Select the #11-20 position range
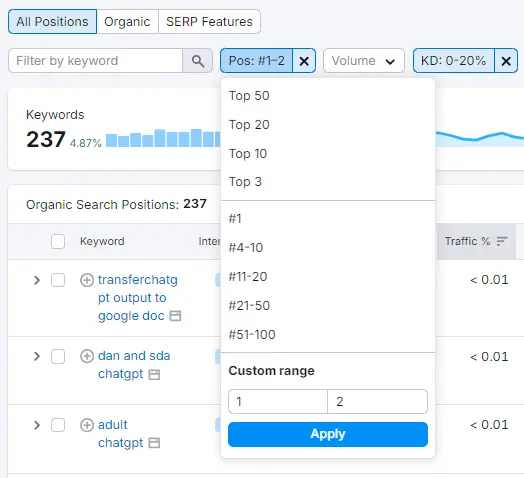The image size is (524, 478). click(328, 277)
